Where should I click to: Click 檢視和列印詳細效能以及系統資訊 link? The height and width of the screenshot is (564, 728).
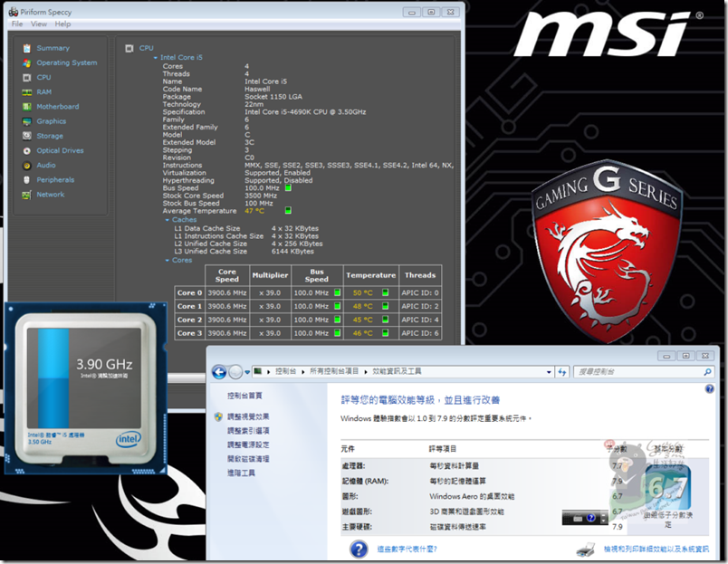(656, 550)
